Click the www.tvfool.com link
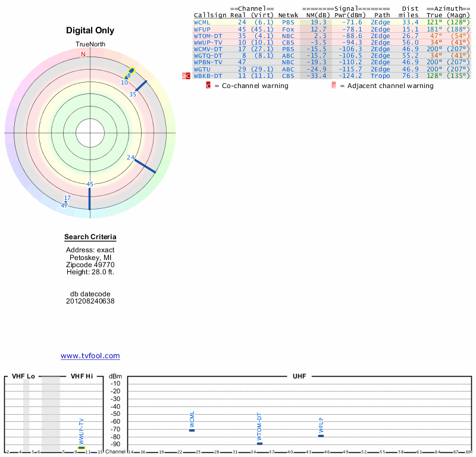 (x=90, y=356)
